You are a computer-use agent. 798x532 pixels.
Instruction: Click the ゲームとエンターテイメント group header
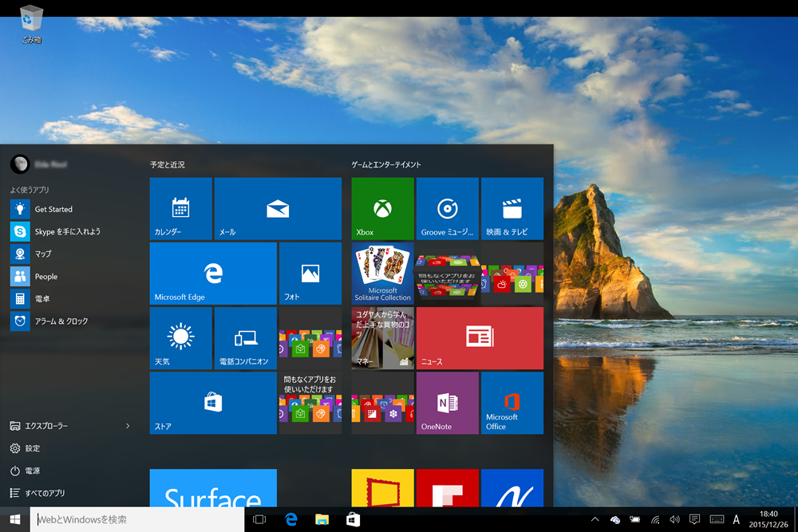point(386,165)
